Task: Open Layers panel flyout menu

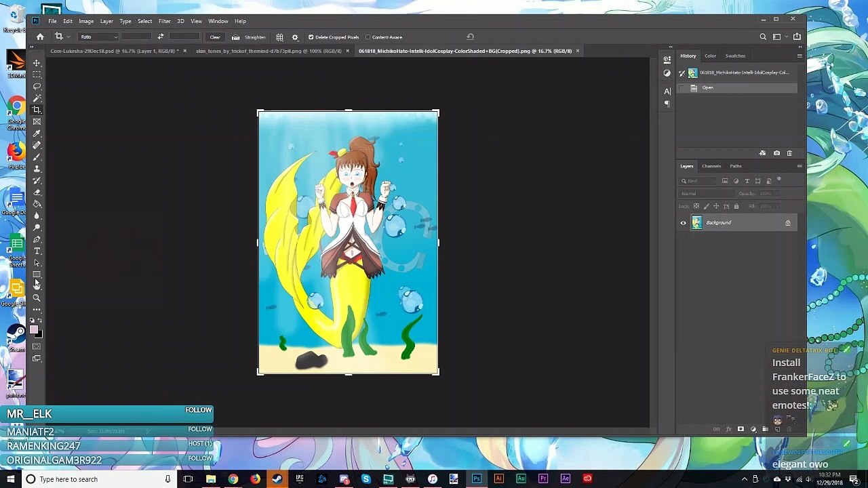Action: pos(800,166)
